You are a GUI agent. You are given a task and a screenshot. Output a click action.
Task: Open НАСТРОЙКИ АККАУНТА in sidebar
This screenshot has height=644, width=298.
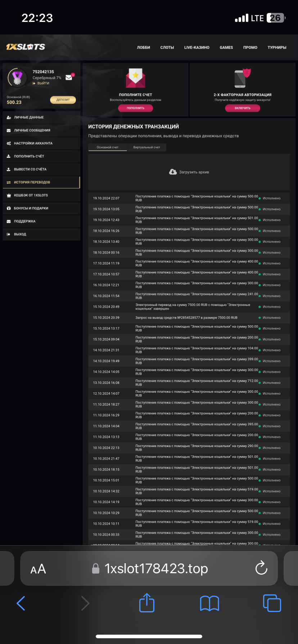(x=33, y=143)
